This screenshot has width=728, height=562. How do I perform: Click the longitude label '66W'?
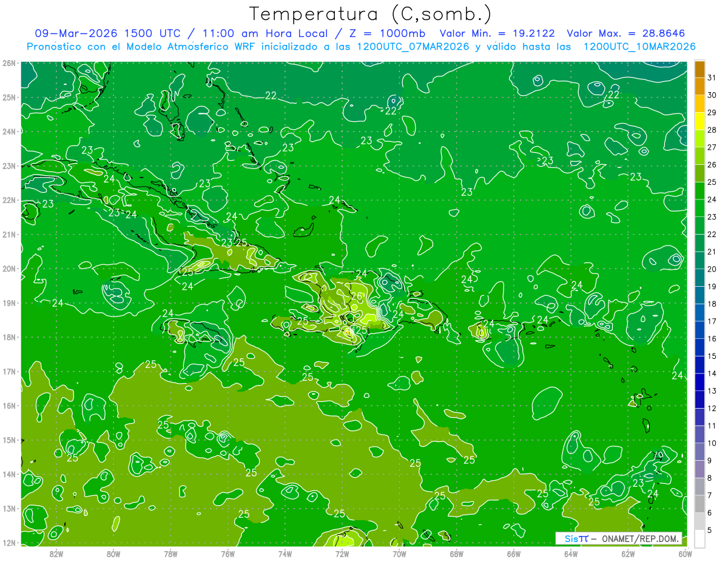point(514,553)
